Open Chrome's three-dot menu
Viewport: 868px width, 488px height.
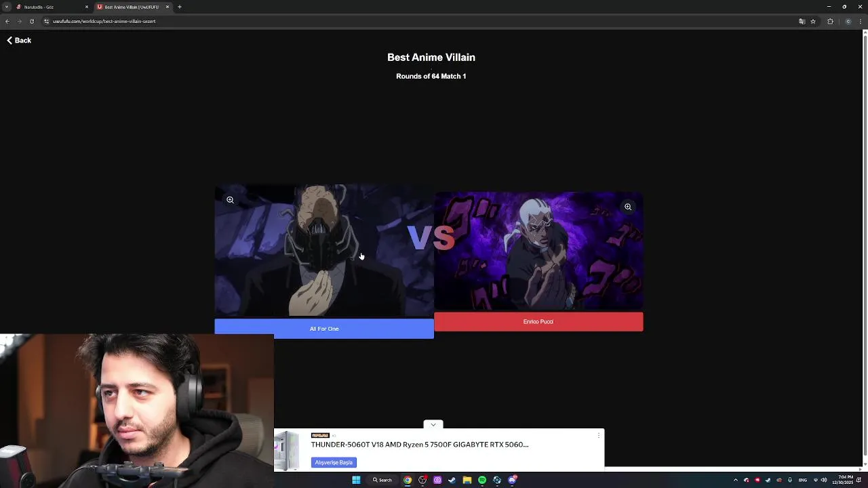click(x=861, y=21)
